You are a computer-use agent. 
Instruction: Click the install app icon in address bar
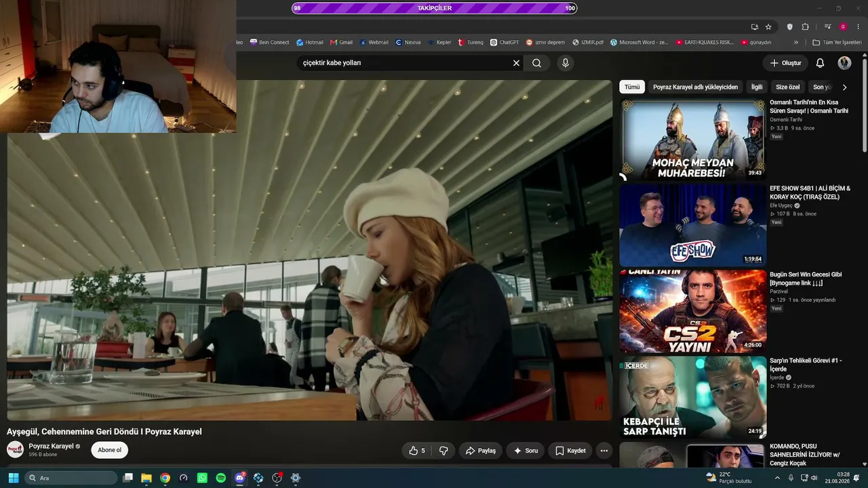tap(755, 26)
